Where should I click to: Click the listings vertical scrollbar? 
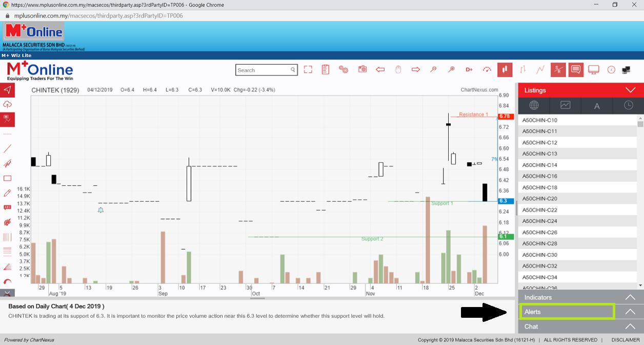click(640, 200)
